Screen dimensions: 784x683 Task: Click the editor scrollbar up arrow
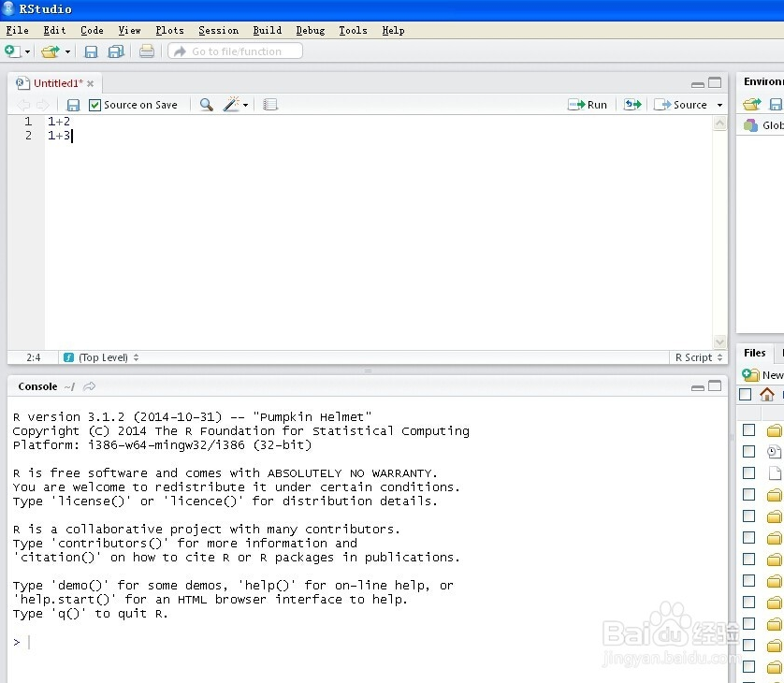[719, 123]
